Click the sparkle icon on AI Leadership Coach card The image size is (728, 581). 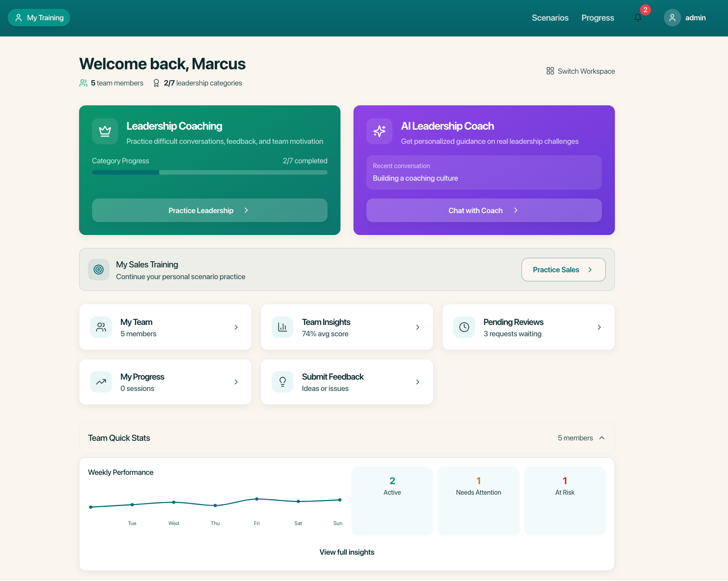379,131
